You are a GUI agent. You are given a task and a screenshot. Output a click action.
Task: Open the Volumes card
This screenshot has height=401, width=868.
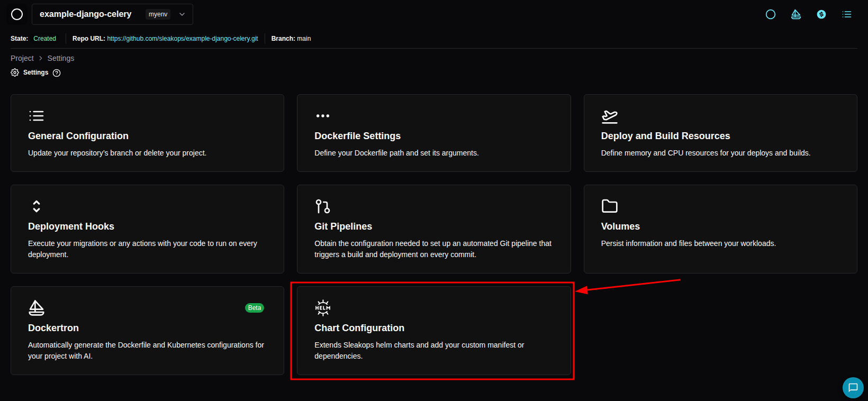tap(720, 229)
